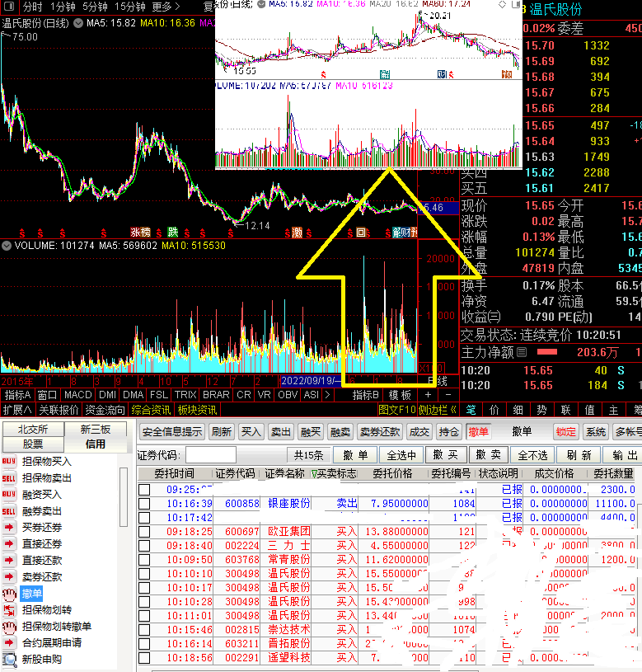Click the 卖券还款 arrow icon

[9, 576]
